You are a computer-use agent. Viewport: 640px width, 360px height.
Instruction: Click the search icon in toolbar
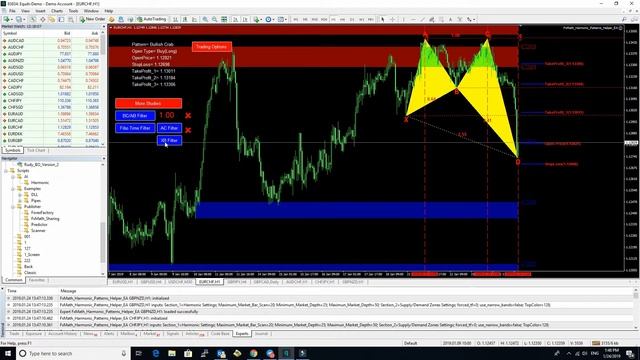[x=624, y=19]
